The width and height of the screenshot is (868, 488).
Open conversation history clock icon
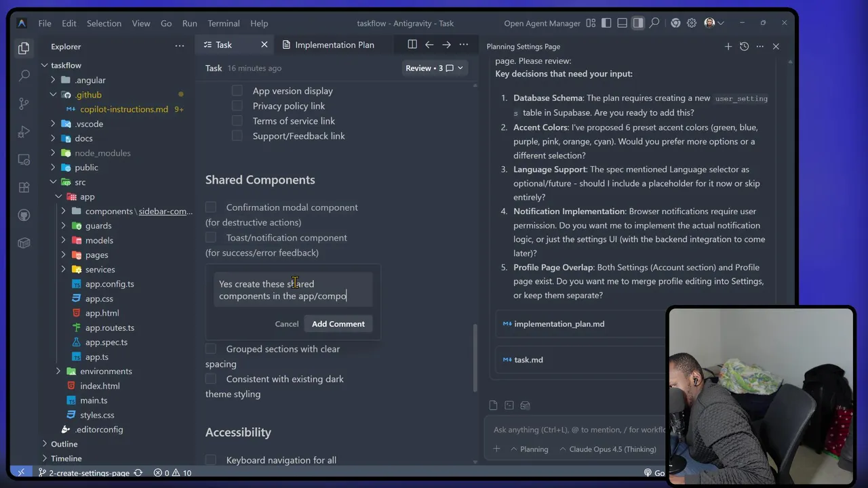[x=744, y=47]
